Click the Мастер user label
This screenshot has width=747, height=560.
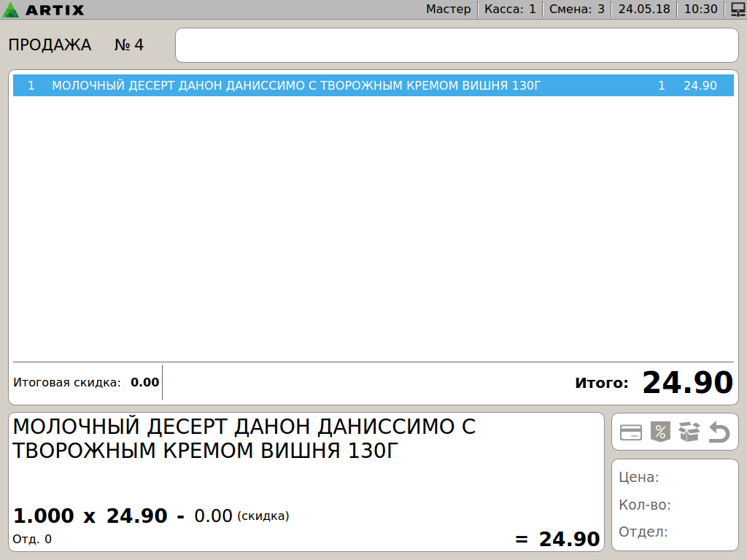(x=449, y=9)
